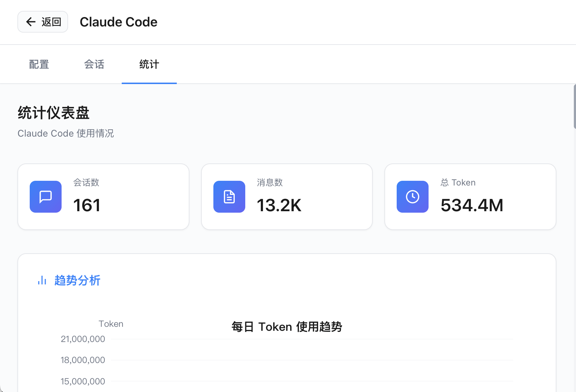Screen dimensions: 576x392
Task: Click the 161 session count value
Action: (x=87, y=205)
